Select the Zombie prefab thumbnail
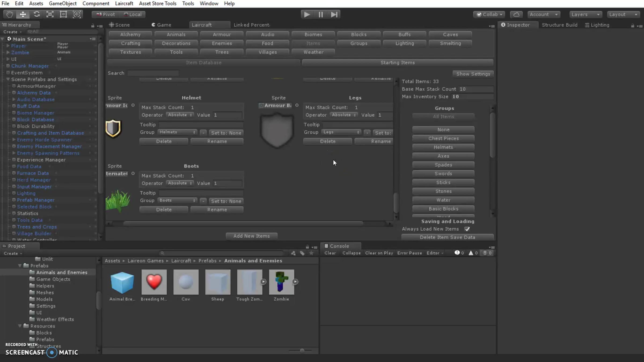Image resolution: width=644 pixels, height=362 pixels. coord(281,282)
